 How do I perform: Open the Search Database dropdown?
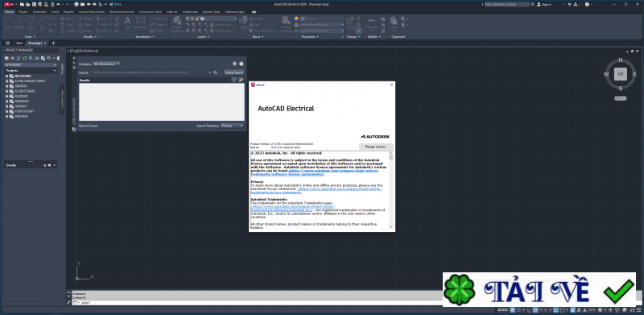point(232,126)
